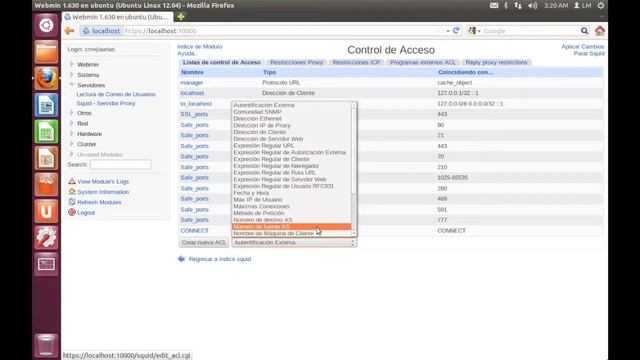
Task: Click localhost site identity button
Action: [102, 31]
